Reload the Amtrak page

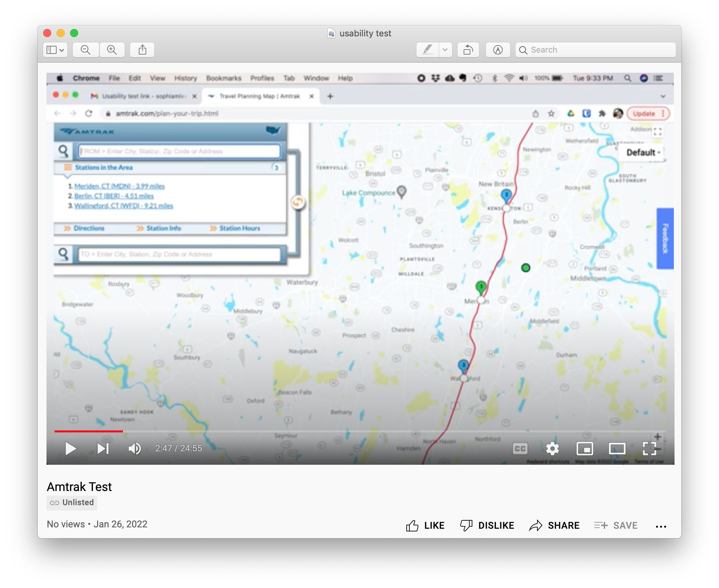click(89, 113)
